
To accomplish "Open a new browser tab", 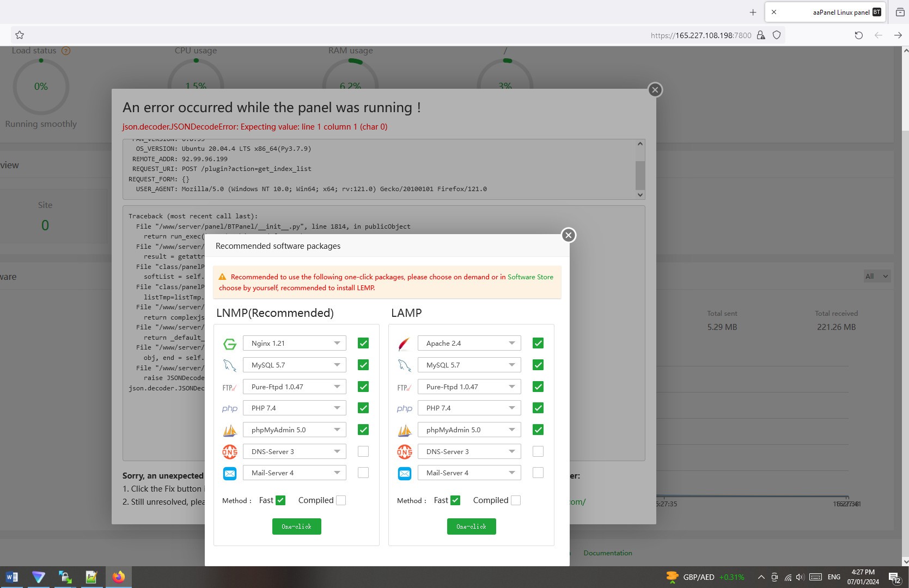I will pos(753,12).
